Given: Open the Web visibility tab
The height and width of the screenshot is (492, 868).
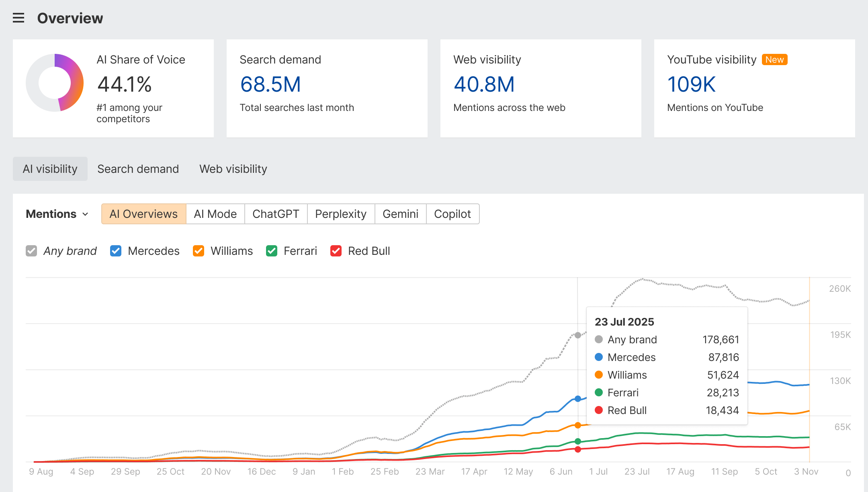Looking at the screenshot, I should click(x=233, y=169).
